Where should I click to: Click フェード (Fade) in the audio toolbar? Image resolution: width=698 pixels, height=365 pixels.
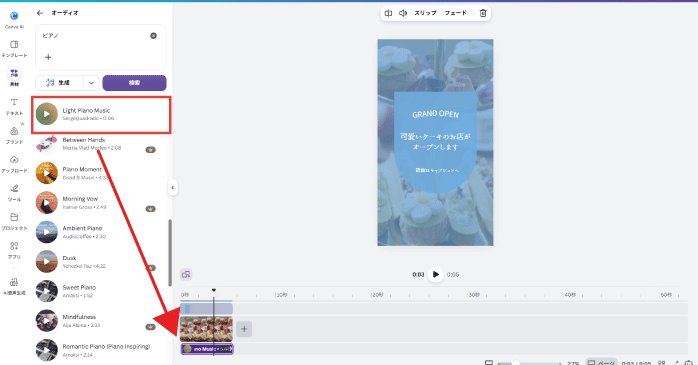455,13
